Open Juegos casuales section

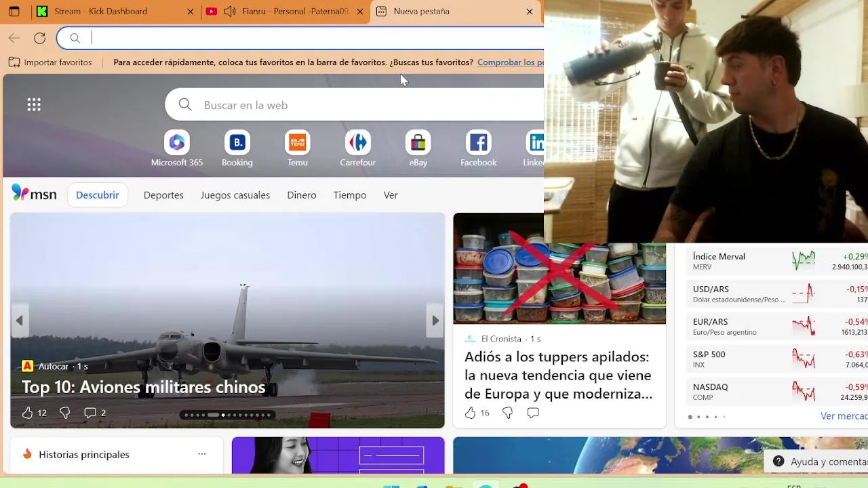pyautogui.click(x=235, y=195)
